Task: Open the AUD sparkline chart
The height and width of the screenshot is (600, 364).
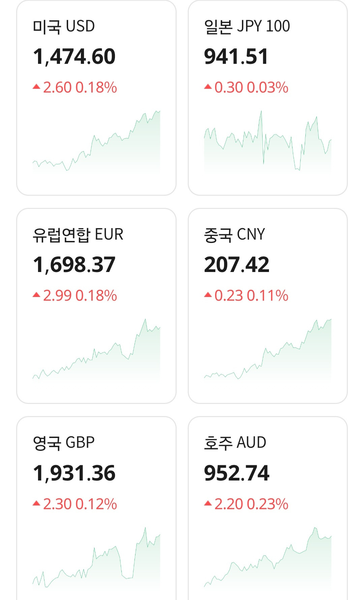Action: pyautogui.click(x=268, y=558)
